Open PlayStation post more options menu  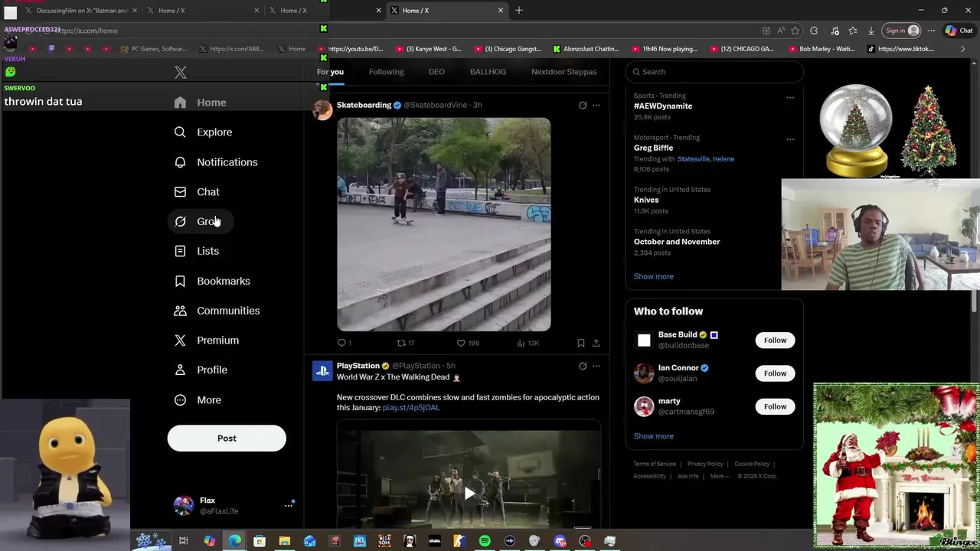[596, 366]
